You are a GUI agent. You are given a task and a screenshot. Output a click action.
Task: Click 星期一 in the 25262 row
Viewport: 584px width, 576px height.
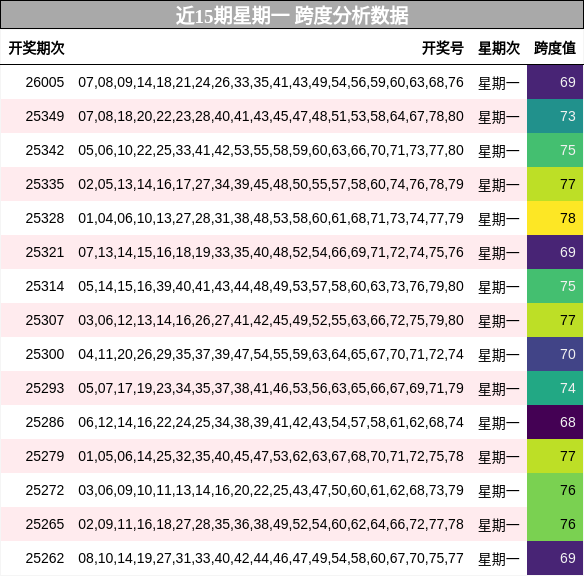(499, 559)
